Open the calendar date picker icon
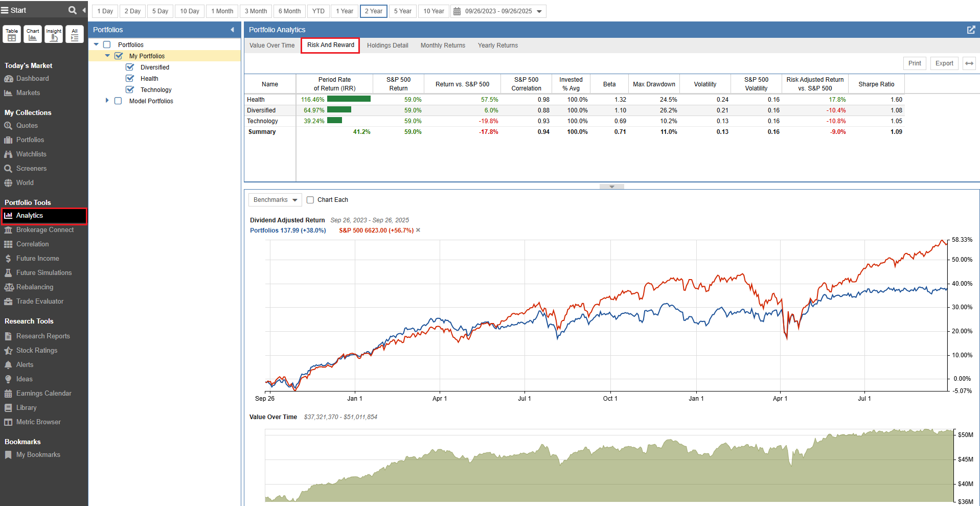The width and height of the screenshot is (980, 506). pos(457,11)
